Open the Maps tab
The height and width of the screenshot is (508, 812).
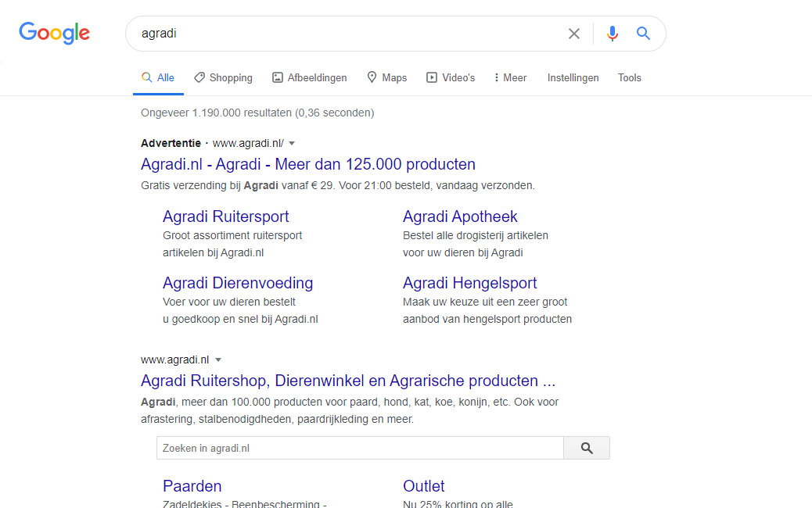pyautogui.click(x=387, y=77)
